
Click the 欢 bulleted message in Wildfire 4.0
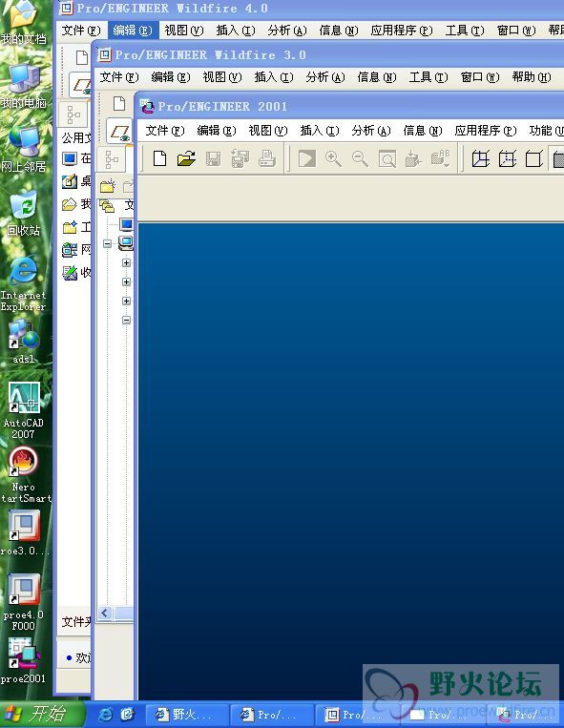(x=79, y=657)
